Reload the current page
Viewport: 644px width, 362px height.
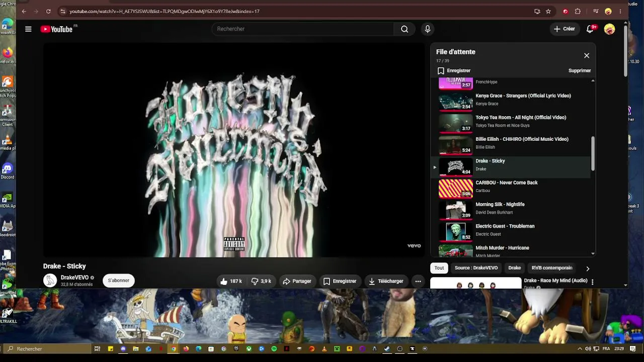coord(48,11)
